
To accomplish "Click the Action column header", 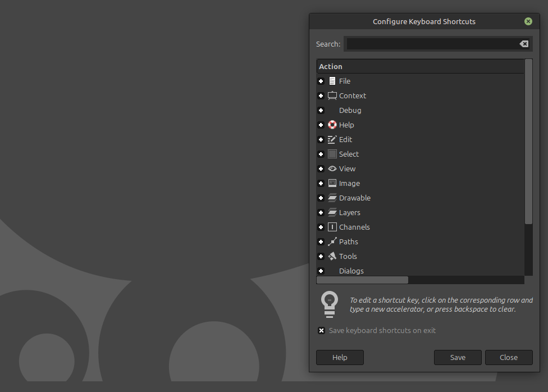I will coord(420,66).
